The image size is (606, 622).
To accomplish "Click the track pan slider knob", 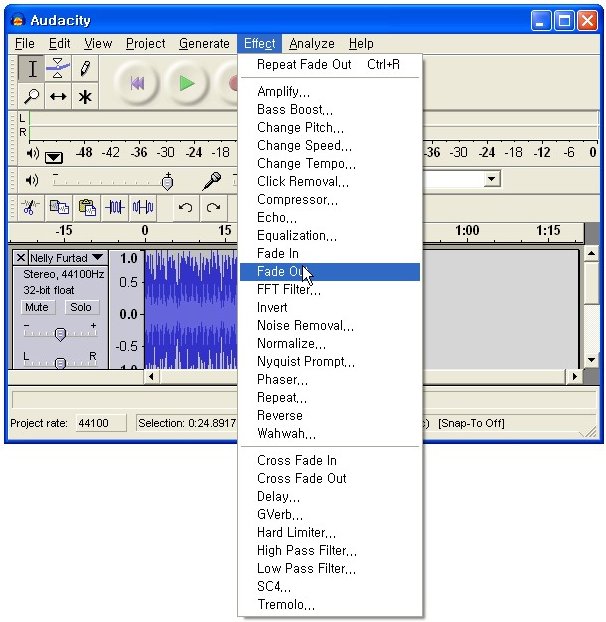I will pyautogui.click(x=60, y=363).
